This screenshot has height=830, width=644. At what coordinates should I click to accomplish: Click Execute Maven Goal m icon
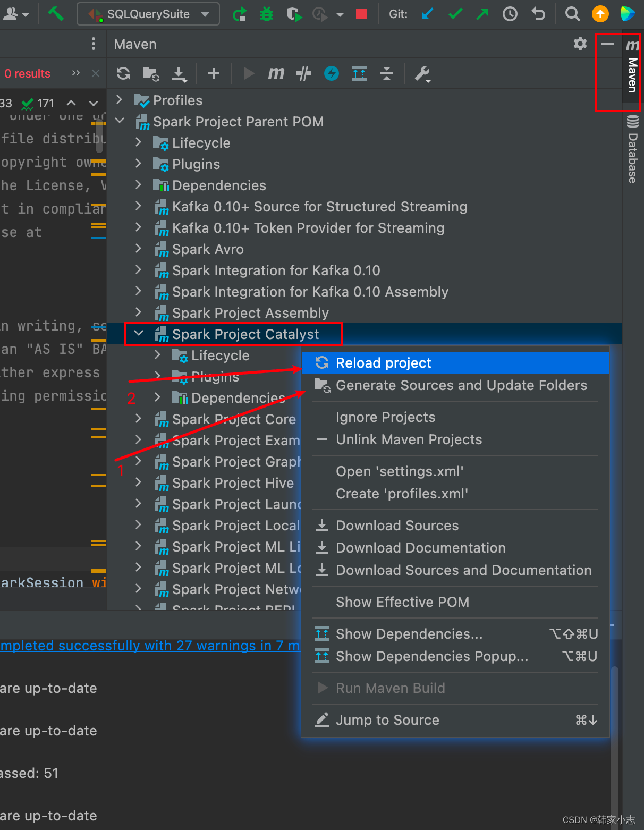click(x=276, y=73)
